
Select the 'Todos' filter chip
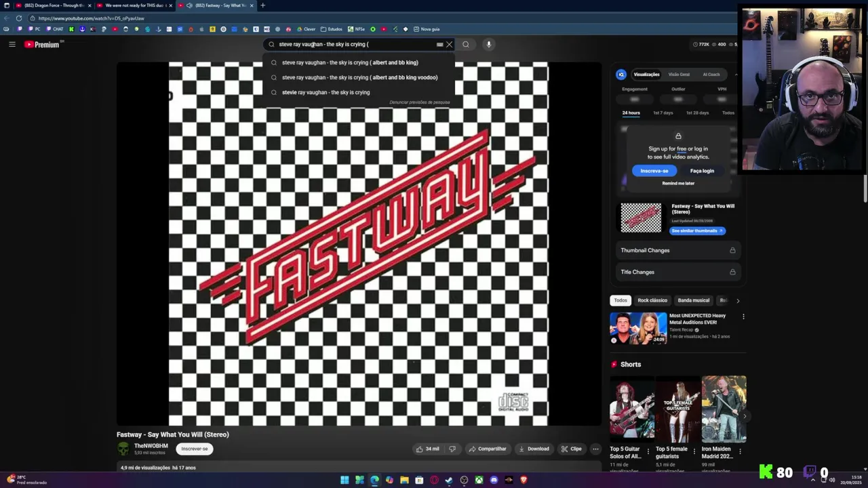pyautogui.click(x=620, y=300)
